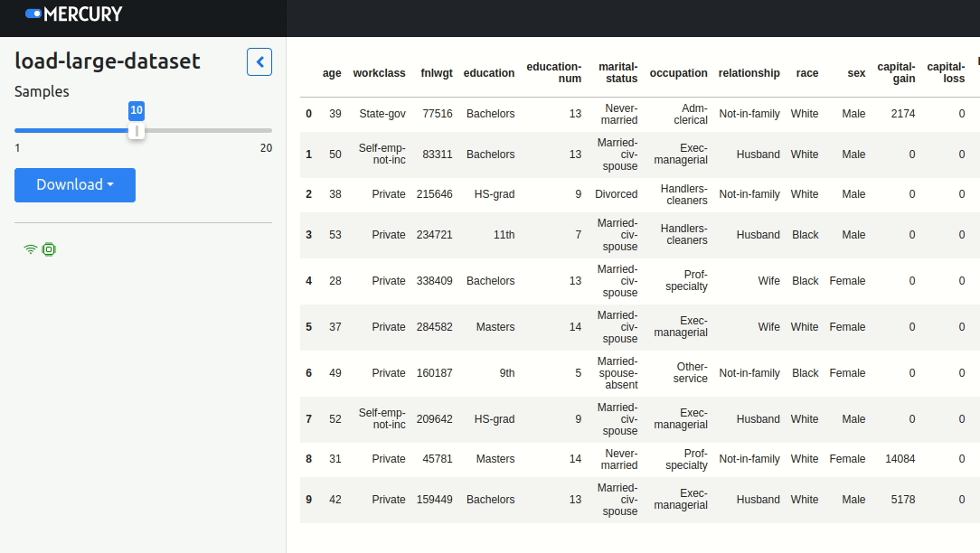980x553 pixels.
Task: Select the education column header
Action: coord(488,73)
